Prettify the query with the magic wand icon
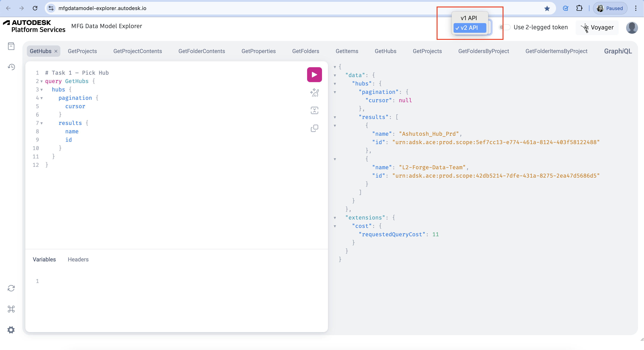 click(314, 93)
